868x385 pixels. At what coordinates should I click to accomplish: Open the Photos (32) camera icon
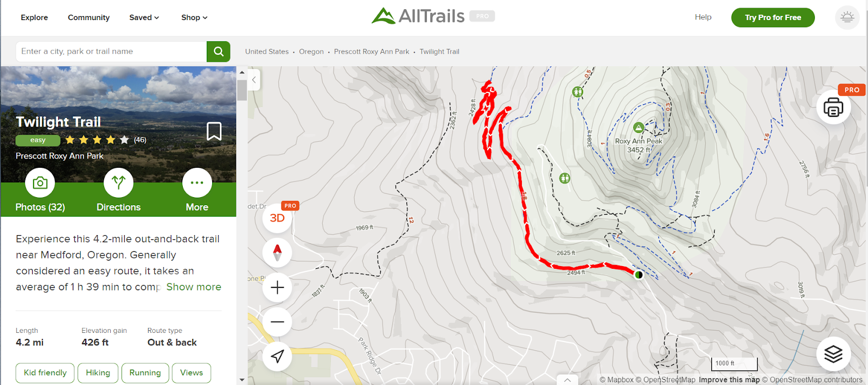point(40,183)
